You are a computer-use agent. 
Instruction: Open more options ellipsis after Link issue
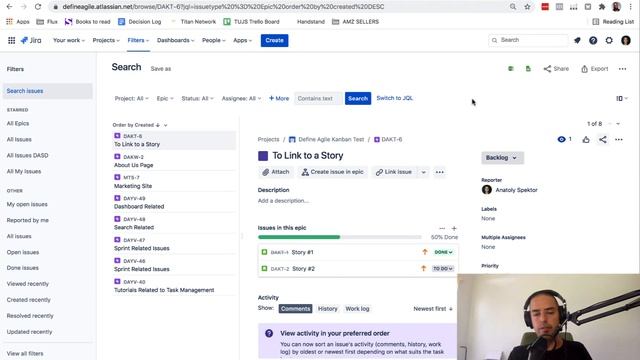pos(440,172)
